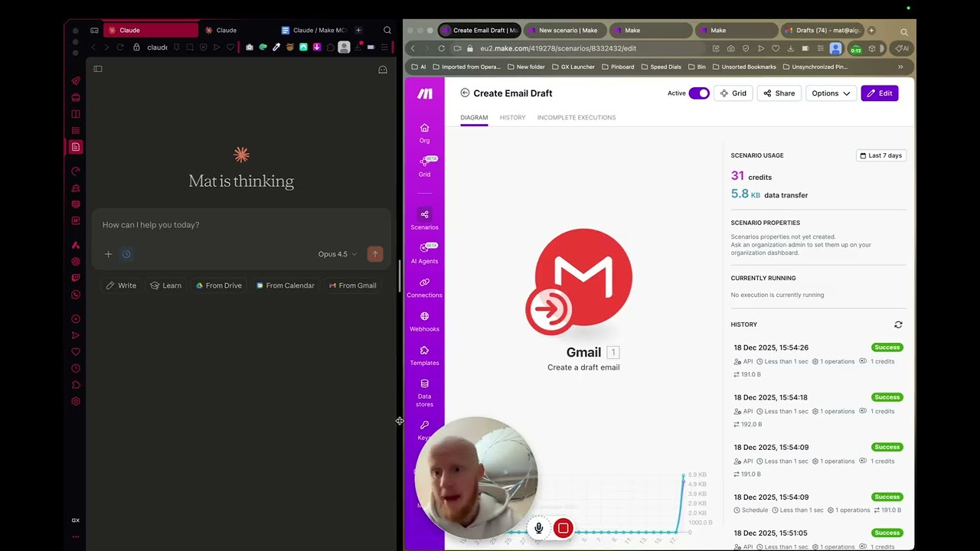Click the From Drive chip in Claude
Viewport: 980px width, 551px height.
tap(219, 285)
